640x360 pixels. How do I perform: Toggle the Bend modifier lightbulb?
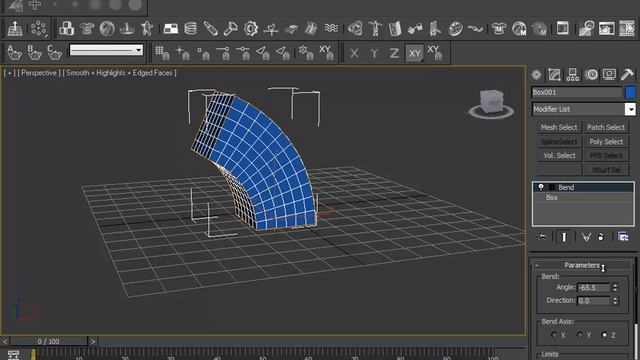[541, 187]
